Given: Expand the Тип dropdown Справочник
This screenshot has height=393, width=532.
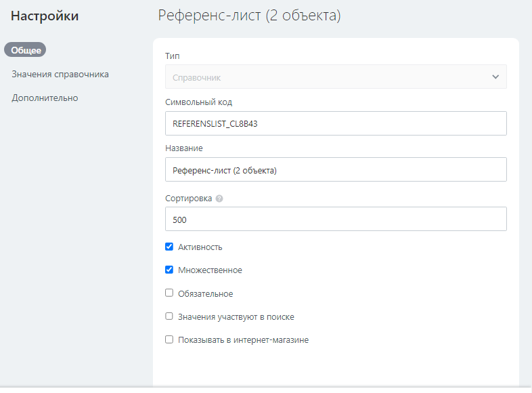Looking at the screenshot, I should [x=336, y=77].
